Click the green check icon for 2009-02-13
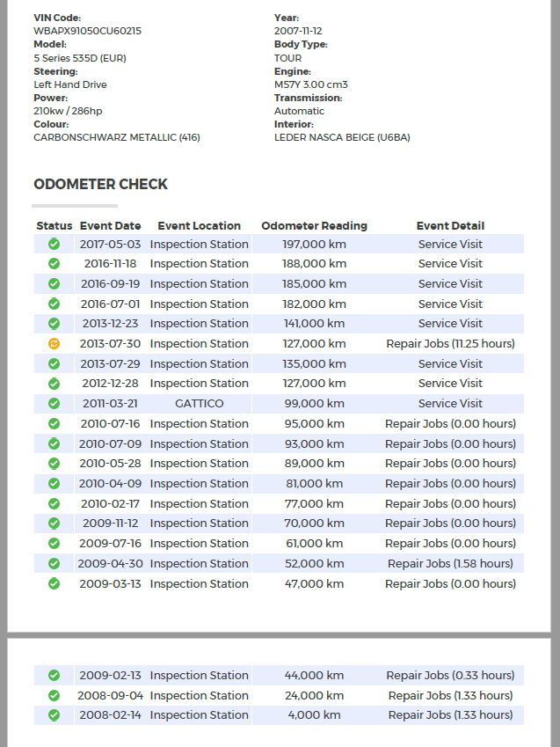Image resolution: width=560 pixels, height=747 pixels. point(54,676)
